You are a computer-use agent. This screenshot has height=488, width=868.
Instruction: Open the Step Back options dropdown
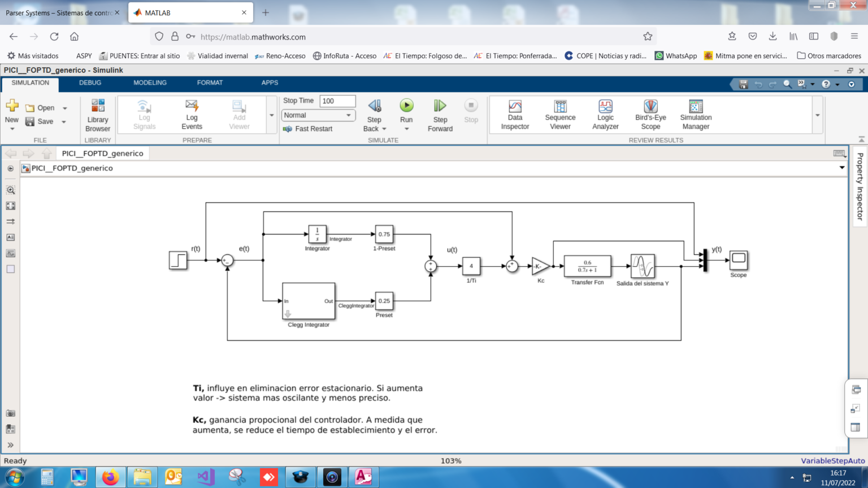coord(384,129)
